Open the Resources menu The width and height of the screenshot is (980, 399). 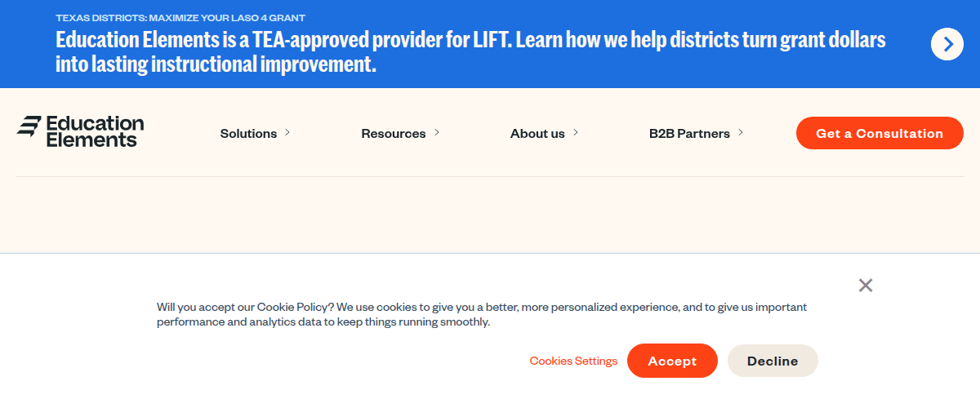[x=393, y=134]
